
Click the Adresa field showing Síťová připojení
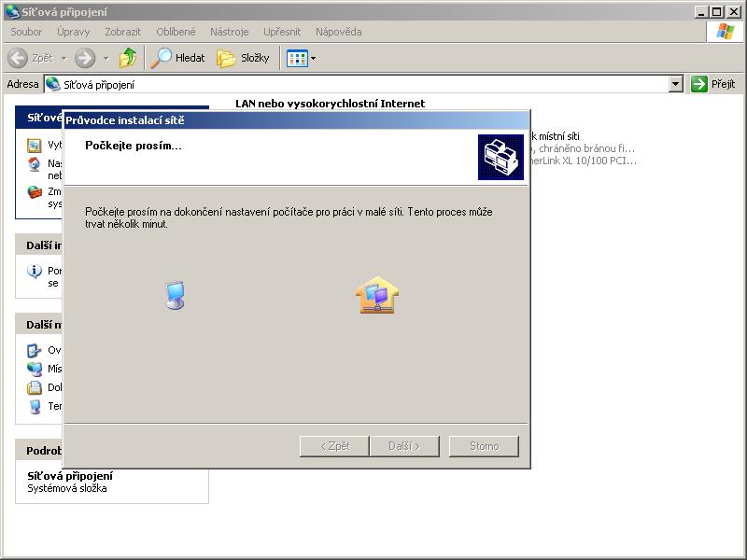(355, 84)
